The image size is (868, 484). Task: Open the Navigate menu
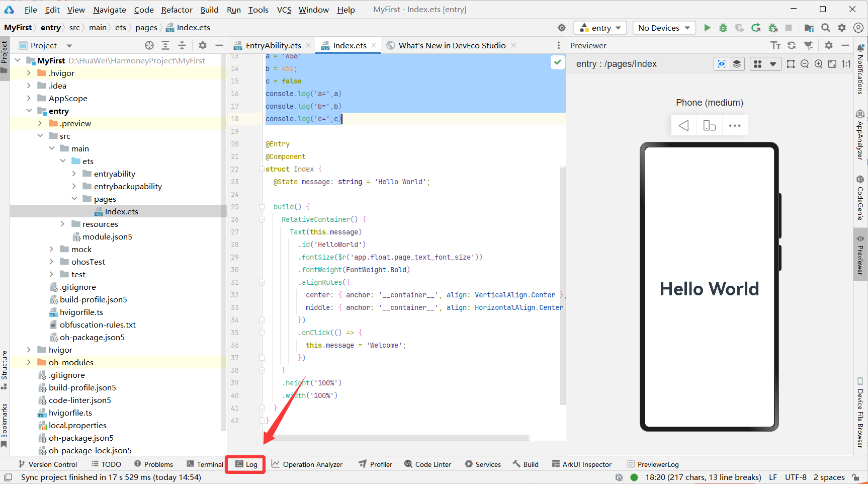point(110,10)
